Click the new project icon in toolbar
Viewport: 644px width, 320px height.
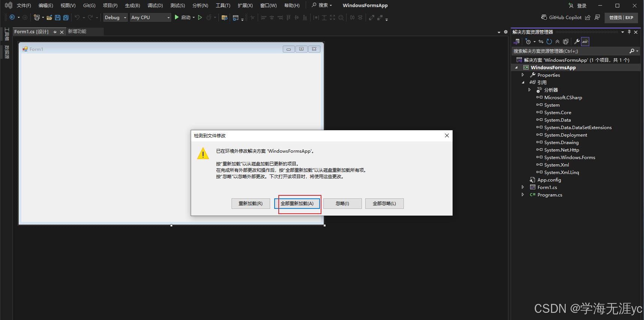37,17
